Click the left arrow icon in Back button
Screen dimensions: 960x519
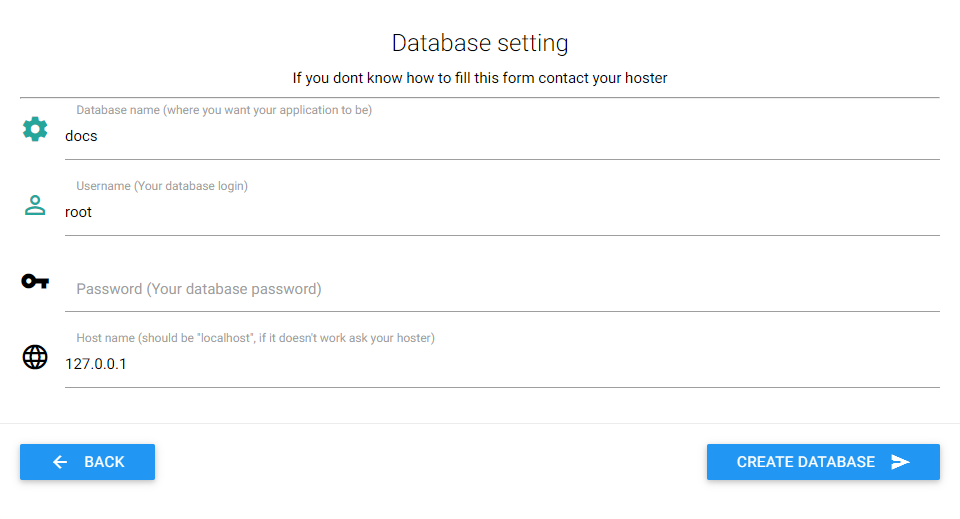pos(60,462)
